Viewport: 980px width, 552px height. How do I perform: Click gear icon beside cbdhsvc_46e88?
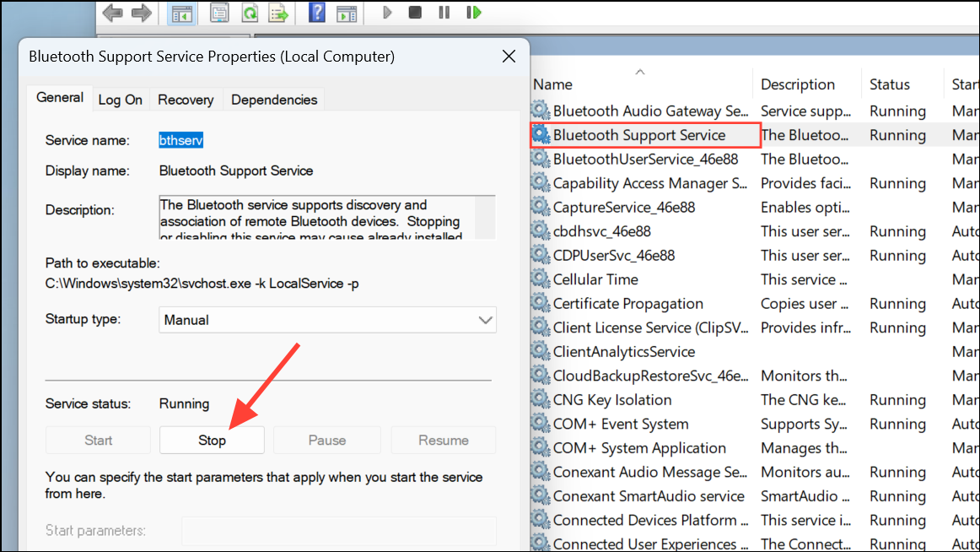pyautogui.click(x=541, y=230)
